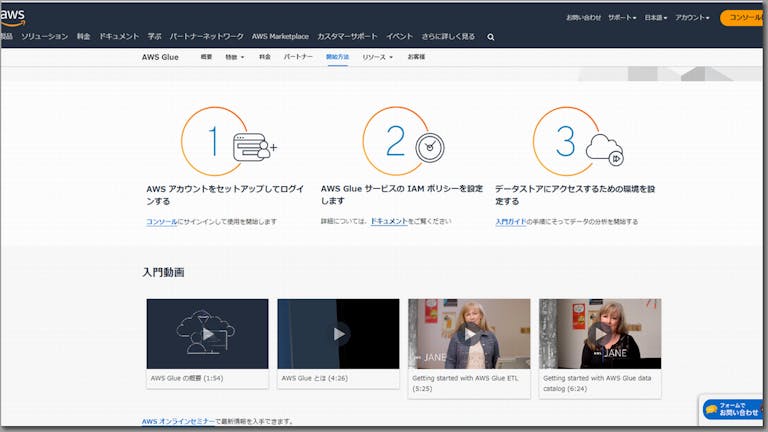Image resolution: width=768 pixels, height=432 pixels.
Task: Open カスタマーサポート menu
Action: pyautogui.click(x=347, y=36)
